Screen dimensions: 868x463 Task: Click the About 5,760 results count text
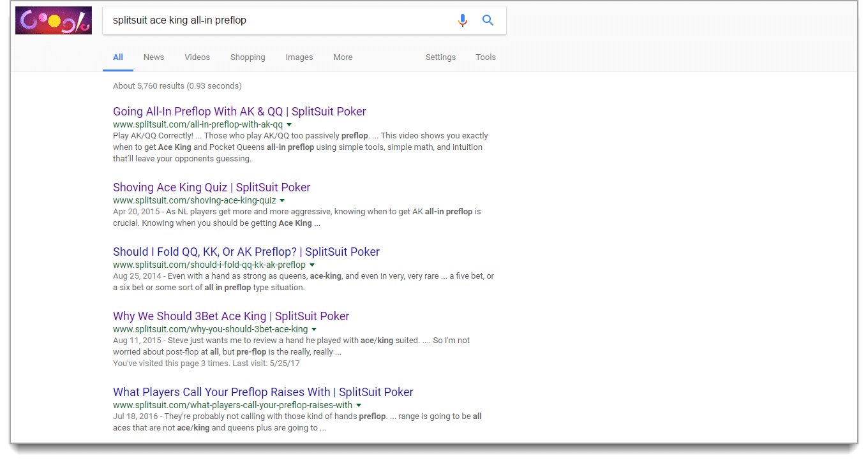[x=177, y=86]
